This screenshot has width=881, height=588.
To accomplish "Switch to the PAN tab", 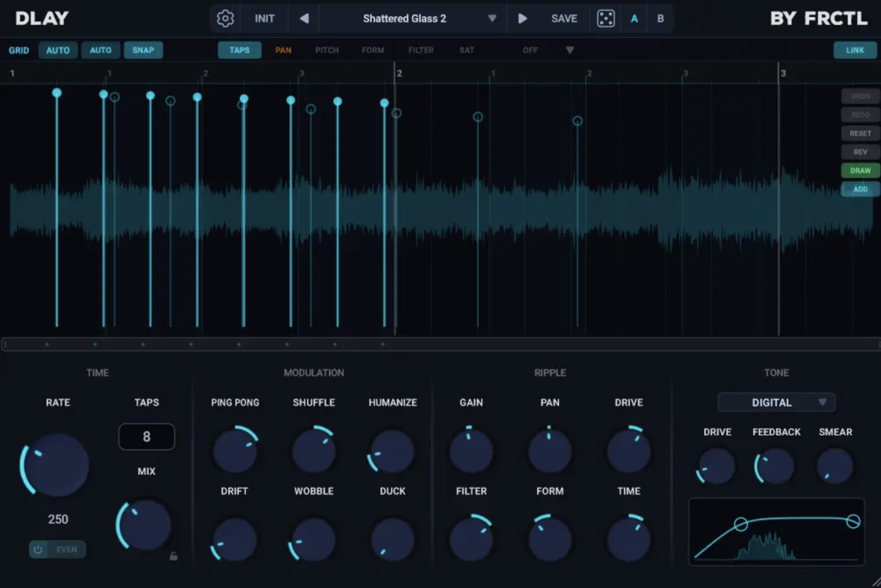I will (283, 50).
